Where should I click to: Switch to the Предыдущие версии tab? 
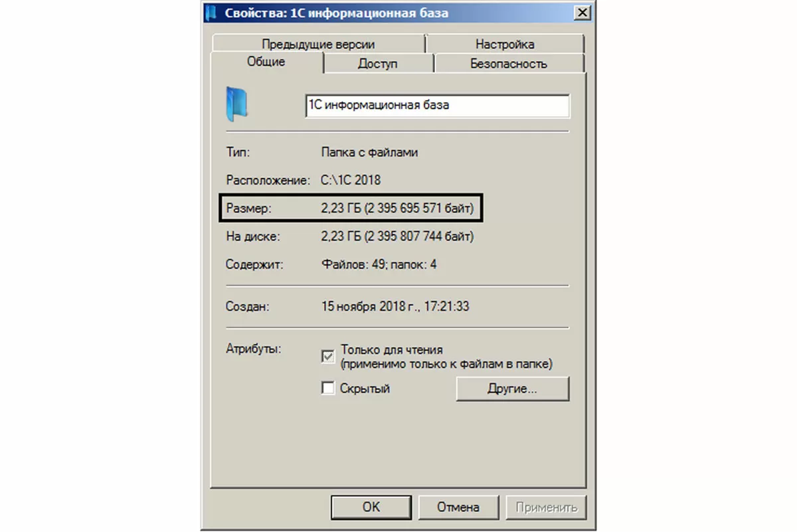tap(318, 44)
